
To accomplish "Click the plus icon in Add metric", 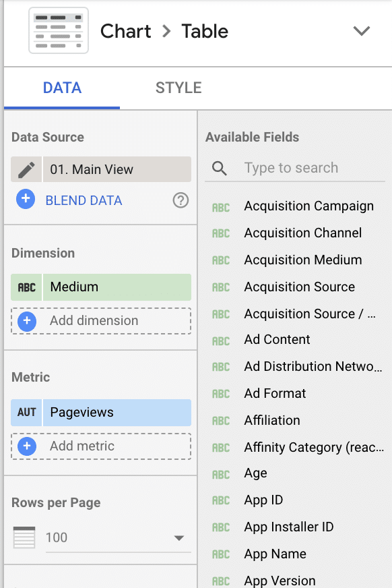I will (27, 446).
